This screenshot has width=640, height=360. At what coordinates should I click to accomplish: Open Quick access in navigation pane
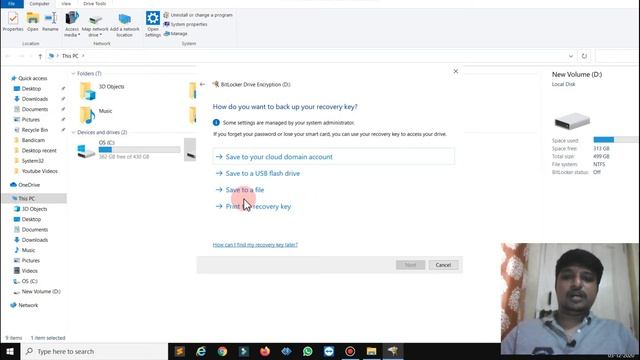coord(33,78)
